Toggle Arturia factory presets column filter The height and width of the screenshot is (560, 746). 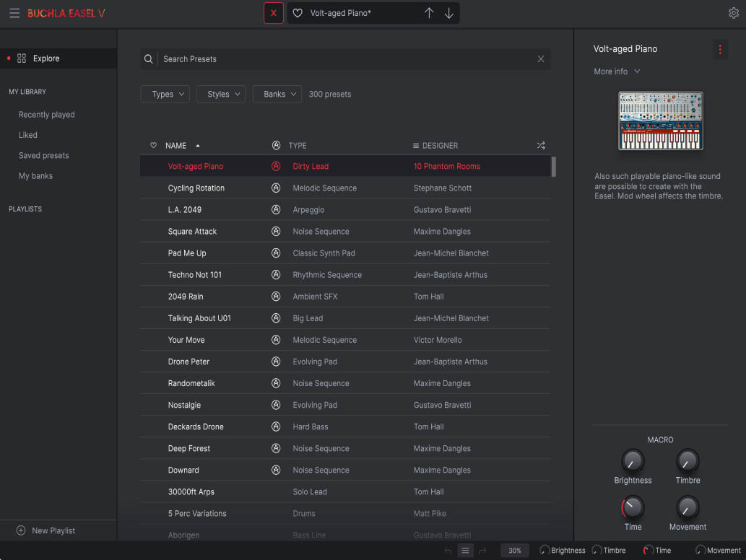[x=276, y=146]
